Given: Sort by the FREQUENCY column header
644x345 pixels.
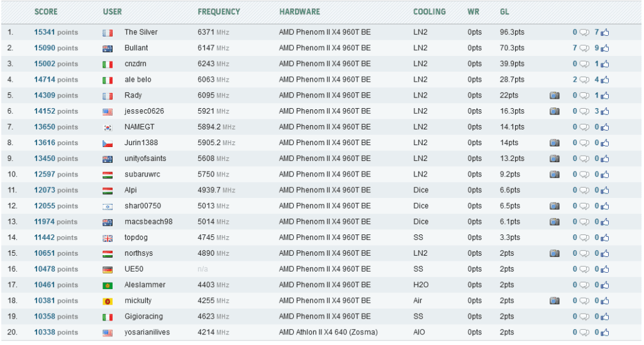Looking at the screenshot, I should pyautogui.click(x=218, y=11).
